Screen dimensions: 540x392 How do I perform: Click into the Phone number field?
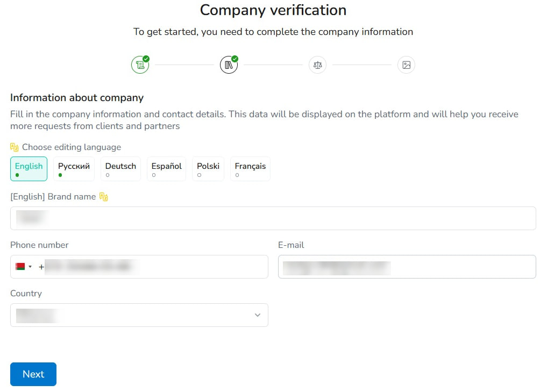coord(139,267)
